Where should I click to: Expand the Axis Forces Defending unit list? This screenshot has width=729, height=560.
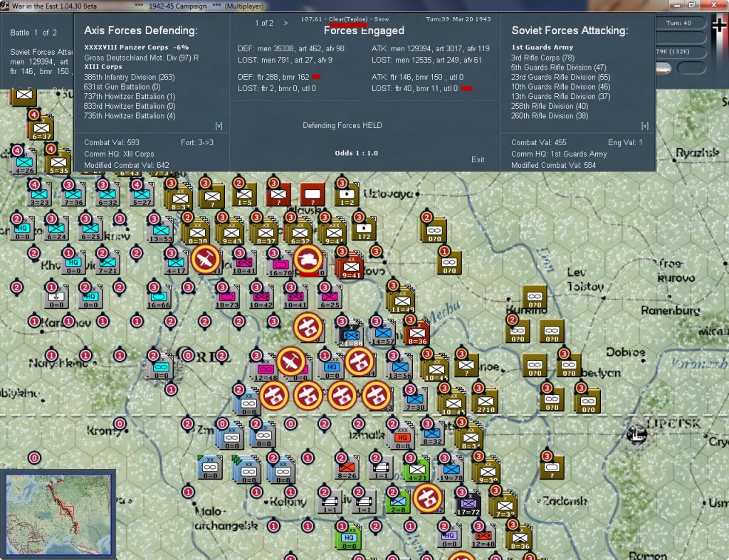point(219,125)
